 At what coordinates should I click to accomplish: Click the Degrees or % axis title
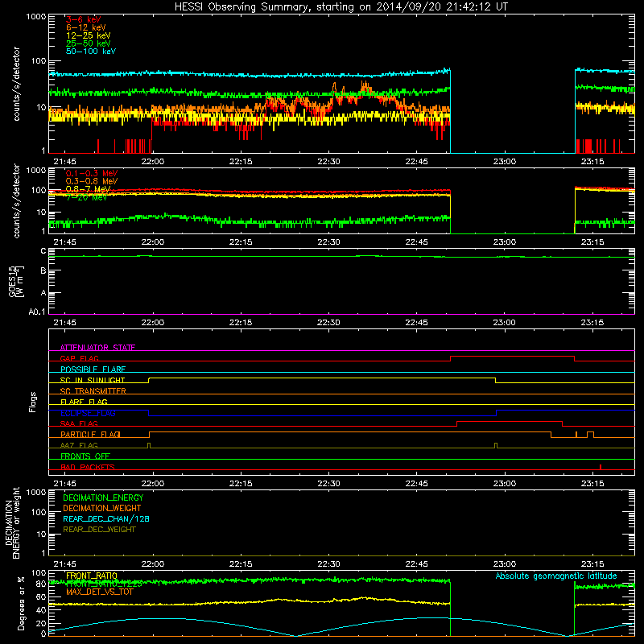tap(21, 603)
